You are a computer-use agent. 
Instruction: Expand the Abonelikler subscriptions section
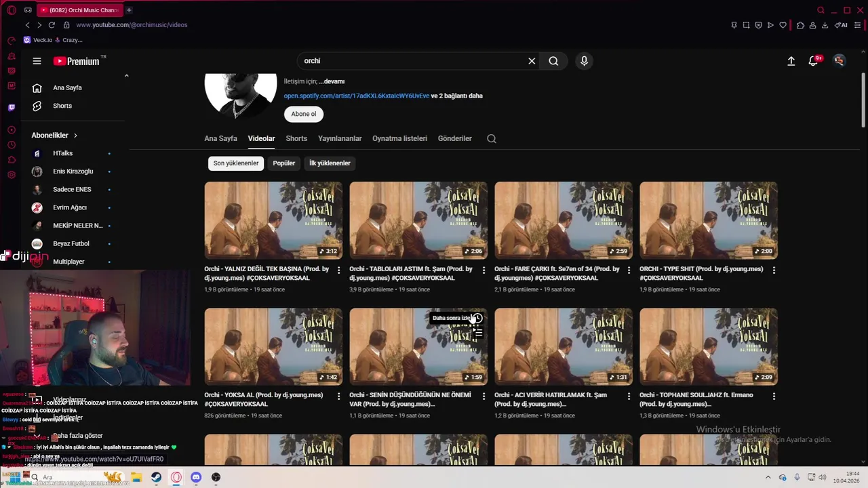point(54,136)
